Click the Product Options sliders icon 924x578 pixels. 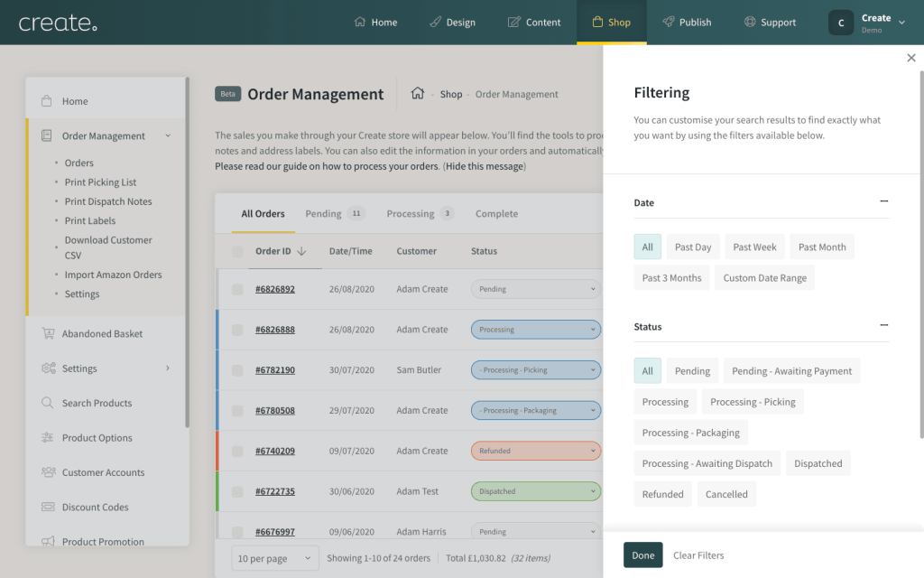(x=47, y=438)
